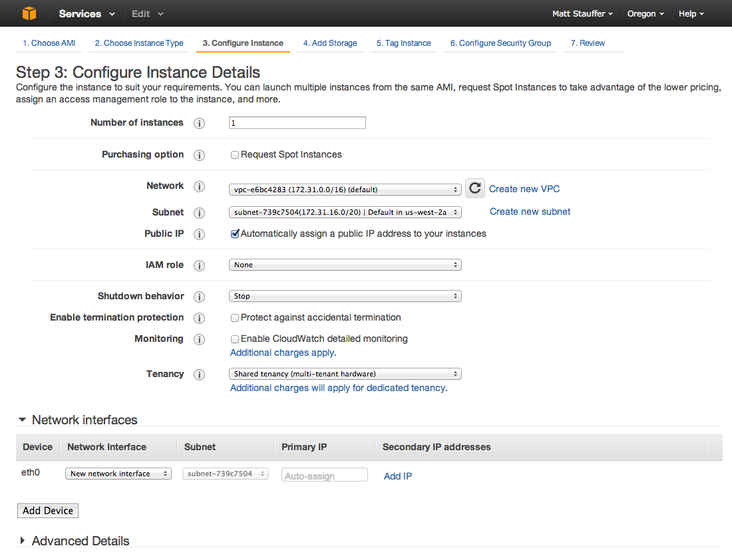Click info icon next to Monitoring
The height and width of the screenshot is (560, 732).
click(x=200, y=339)
